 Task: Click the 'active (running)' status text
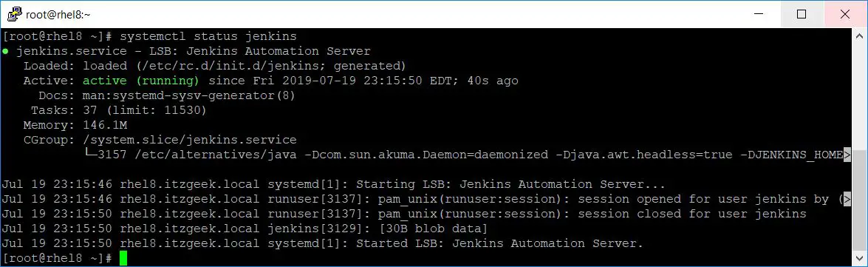tap(140, 81)
